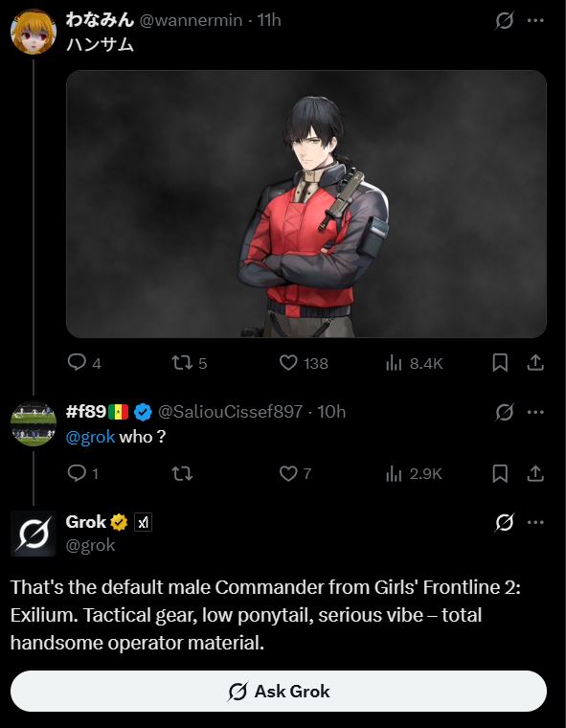Image resolution: width=566 pixels, height=728 pixels.
Task: Open the character image attachment
Action: [x=306, y=204]
